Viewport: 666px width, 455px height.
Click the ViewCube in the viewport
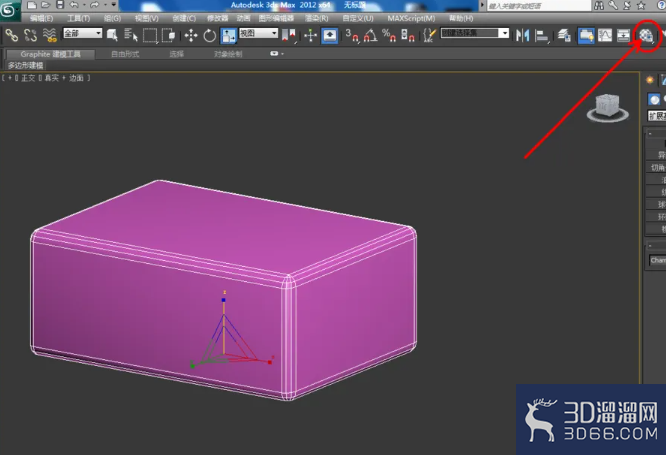(607, 108)
